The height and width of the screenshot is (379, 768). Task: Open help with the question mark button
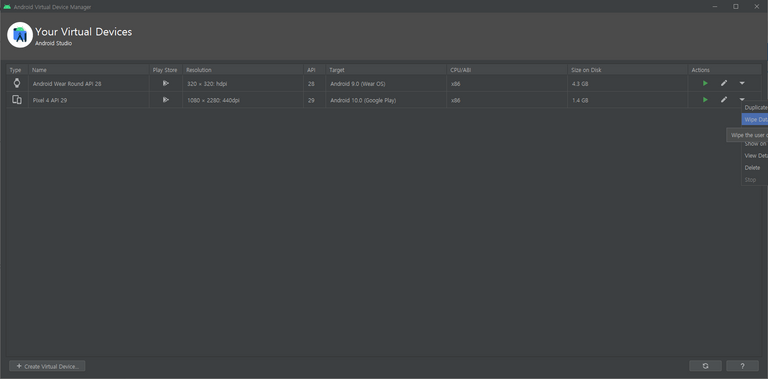pos(742,366)
